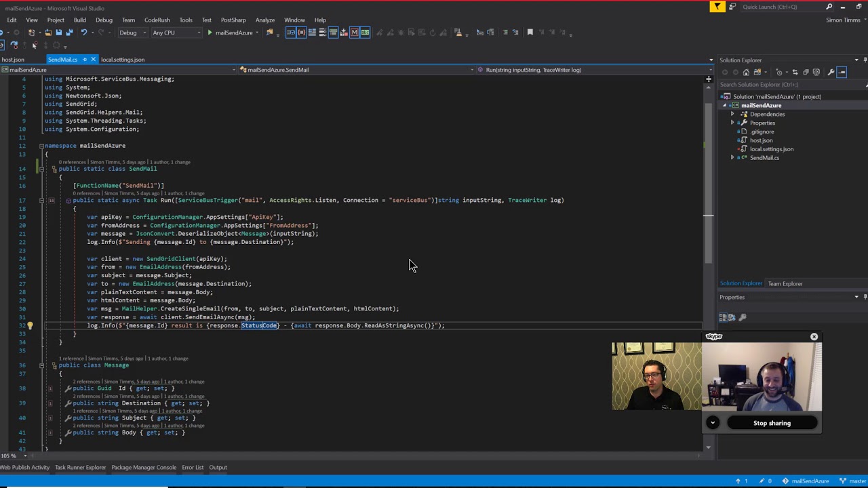Click Show All Files icon in Solution Explorer
868x488 pixels.
pyautogui.click(x=816, y=73)
